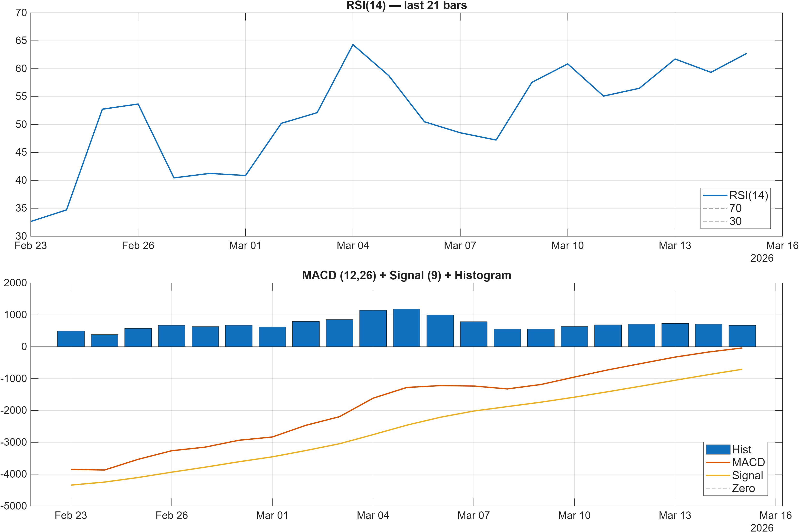Click the 55 tick label on the RSI y-axis
The image size is (799, 532).
click(21, 96)
